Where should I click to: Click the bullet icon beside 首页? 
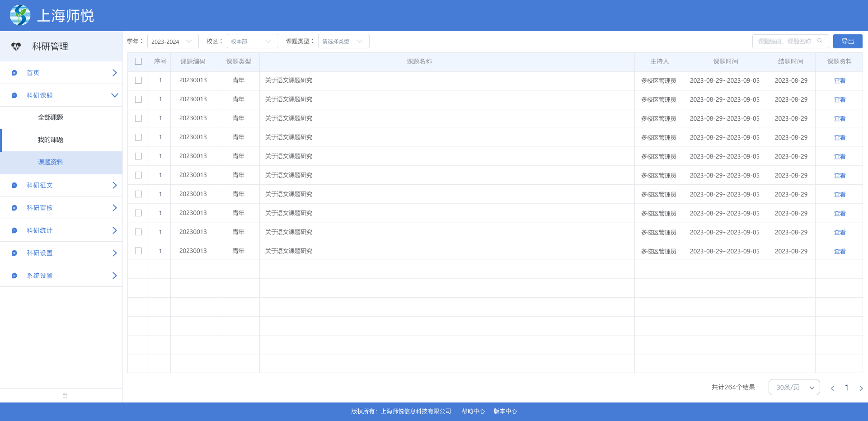(14, 73)
